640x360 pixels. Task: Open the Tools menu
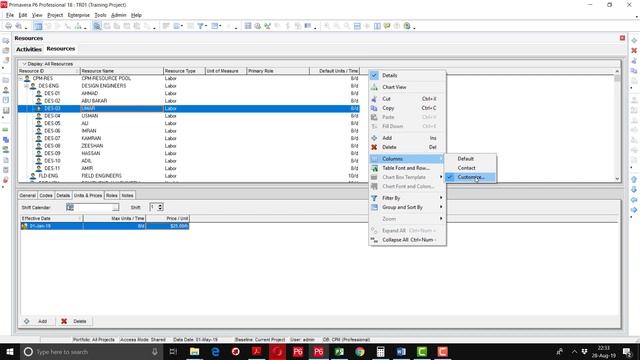(x=100, y=15)
